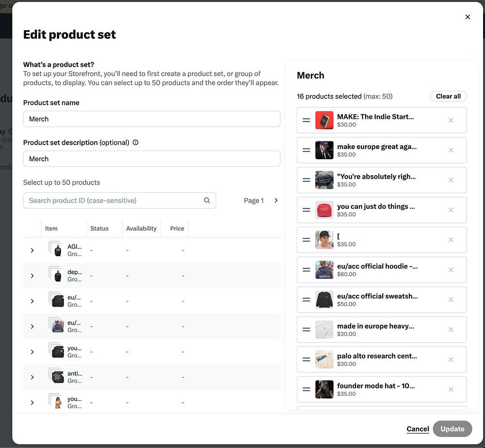The width and height of the screenshot is (485, 448).
Task: Grab drag handle of founder mode hat
Action: click(x=307, y=389)
